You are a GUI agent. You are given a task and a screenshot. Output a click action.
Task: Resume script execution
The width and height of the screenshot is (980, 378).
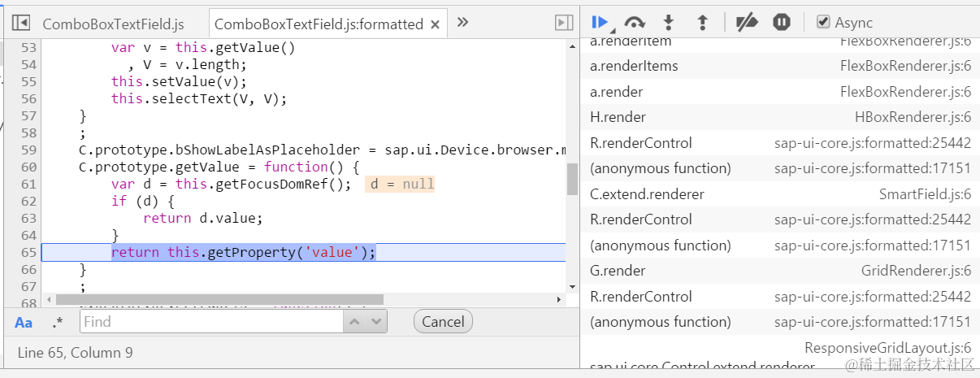coord(601,23)
